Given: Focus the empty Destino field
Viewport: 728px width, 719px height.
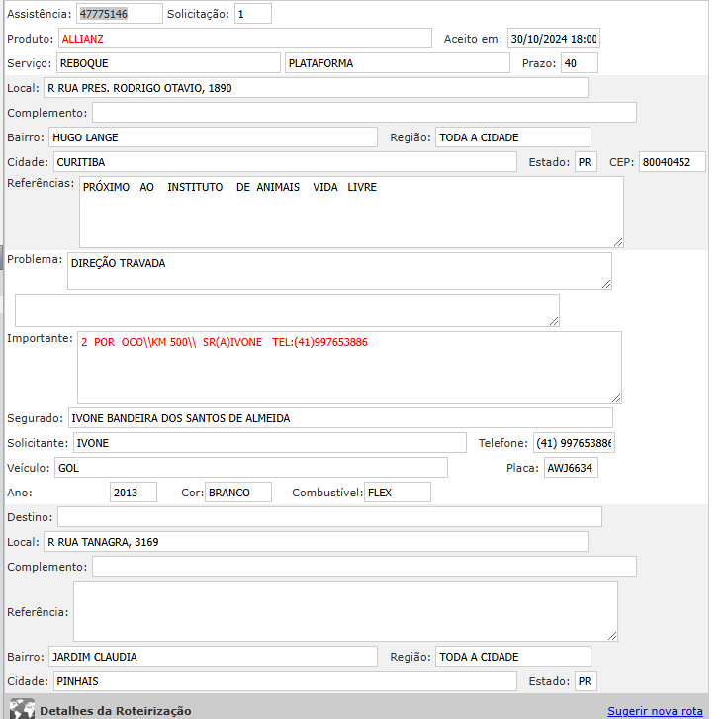Looking at the screenshot, I should 329,517.
